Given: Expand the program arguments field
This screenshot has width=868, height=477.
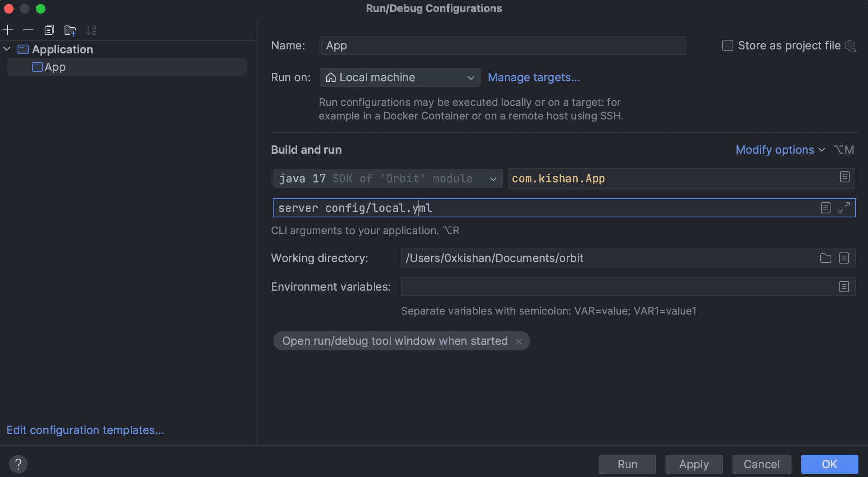Looking at the screenshot, I should pyautogui.click(x=844, y=208).
